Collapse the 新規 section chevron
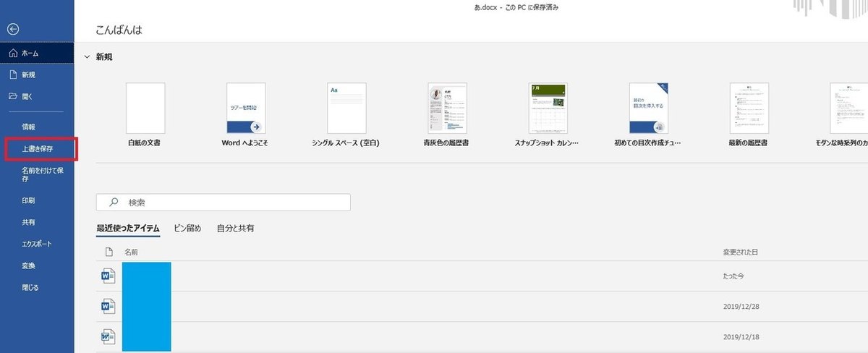 pos(87,56)
